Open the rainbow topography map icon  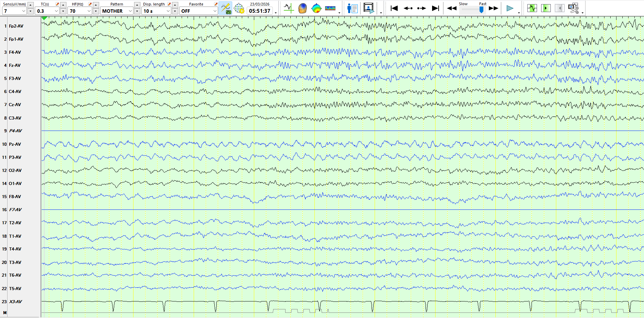tap(316, 8)
